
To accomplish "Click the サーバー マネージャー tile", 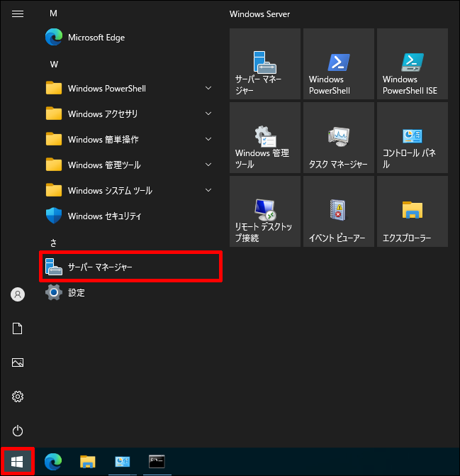I will click(x=265, y=64).
